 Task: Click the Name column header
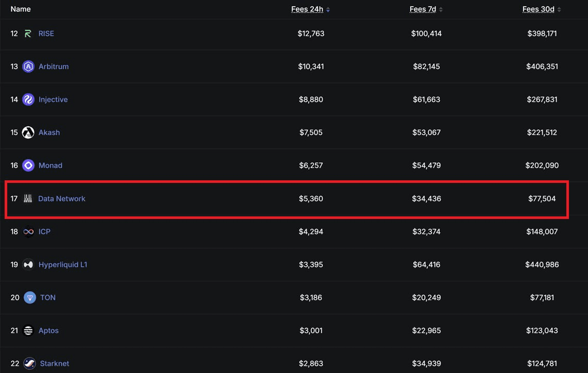[x=21, y=9]
